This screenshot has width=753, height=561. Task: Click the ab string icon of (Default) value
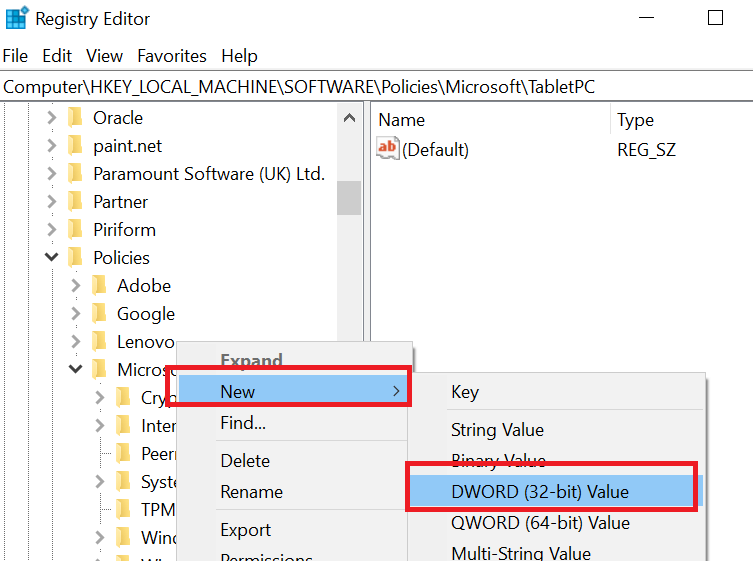point(388,148)
